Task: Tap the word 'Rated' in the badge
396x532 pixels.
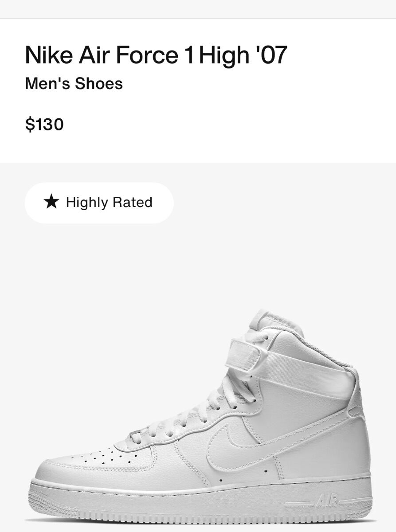Action: click(132, 202)
